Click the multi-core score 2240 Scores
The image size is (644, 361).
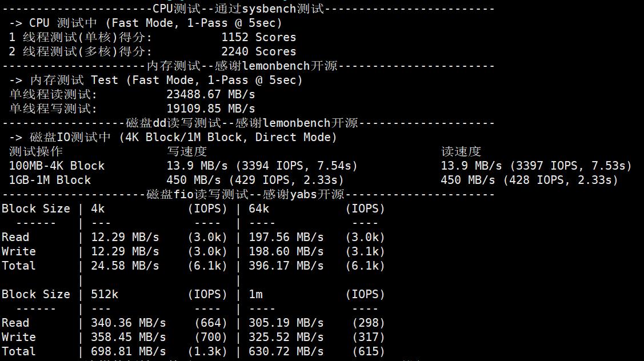click(x=258, y=51)
